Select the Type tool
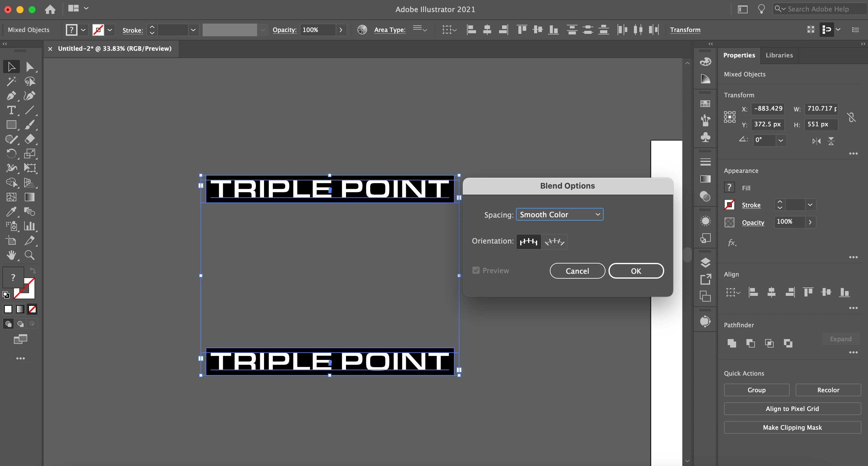This screenshot has height=466, width=868. (11, 110)
